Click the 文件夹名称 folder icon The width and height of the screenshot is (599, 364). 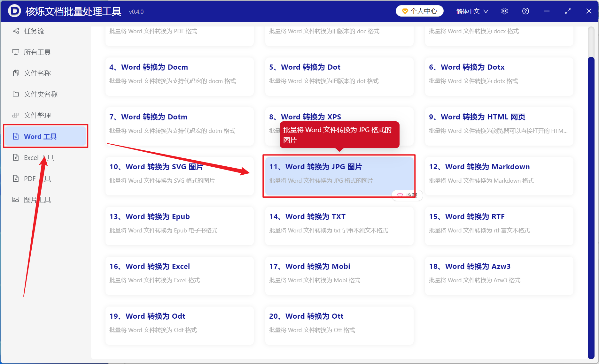(x=16, y=94)
